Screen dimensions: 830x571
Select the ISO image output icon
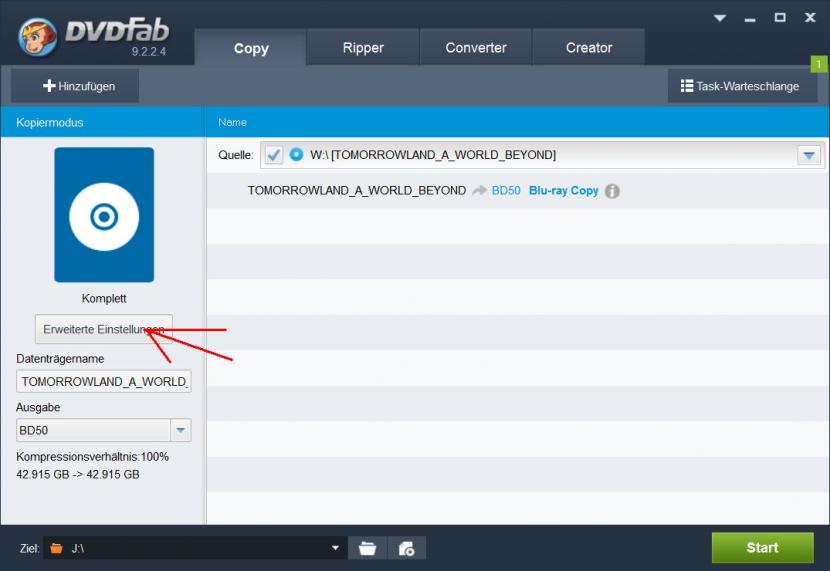tap(407, 548)
